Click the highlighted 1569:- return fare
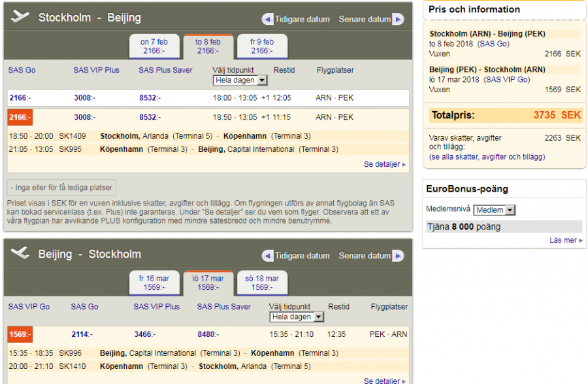This screenshot has height=384, width=588. tap(20, 334)
